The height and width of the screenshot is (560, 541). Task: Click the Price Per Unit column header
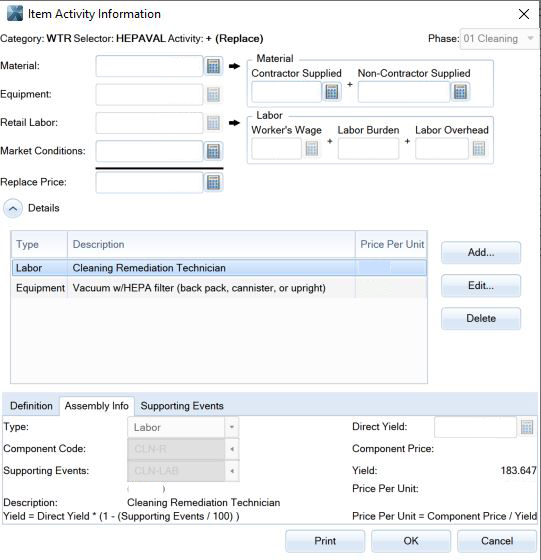[x=391, y=245]
